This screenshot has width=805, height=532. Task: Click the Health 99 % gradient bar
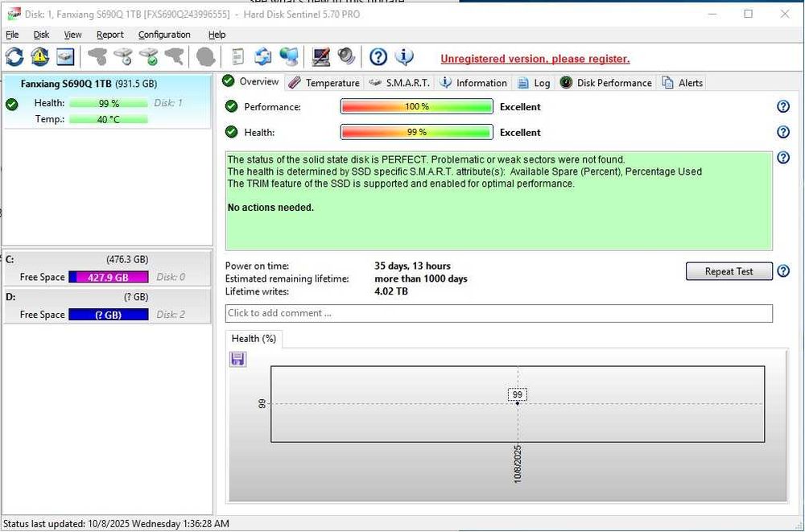pos(416,132)
